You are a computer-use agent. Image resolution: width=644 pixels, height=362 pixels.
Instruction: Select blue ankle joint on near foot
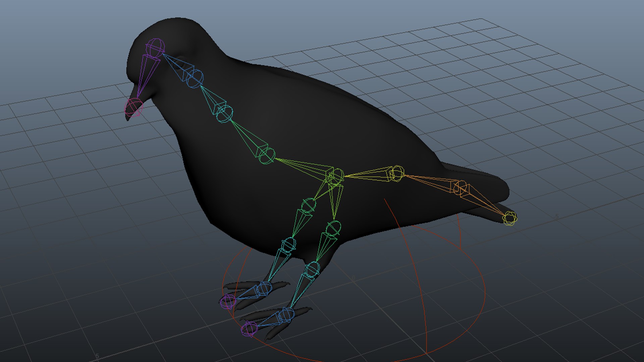(286, 315)
